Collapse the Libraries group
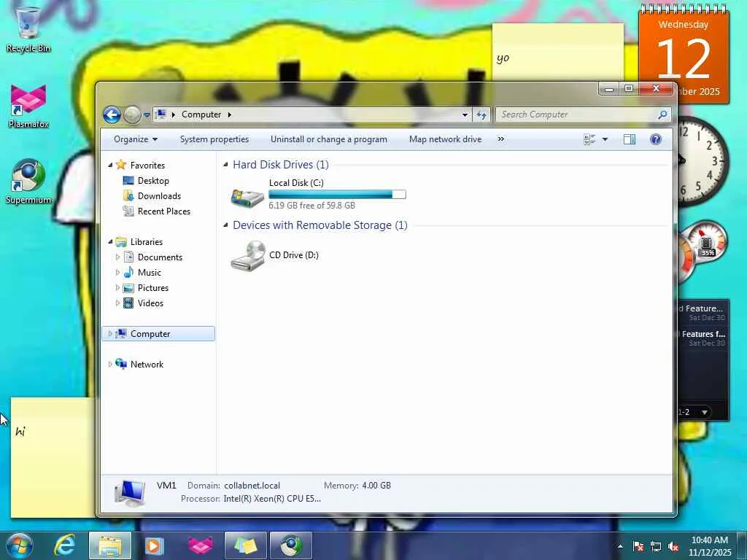The height and width of the screenshot is (560, 747). pos(110,241)
